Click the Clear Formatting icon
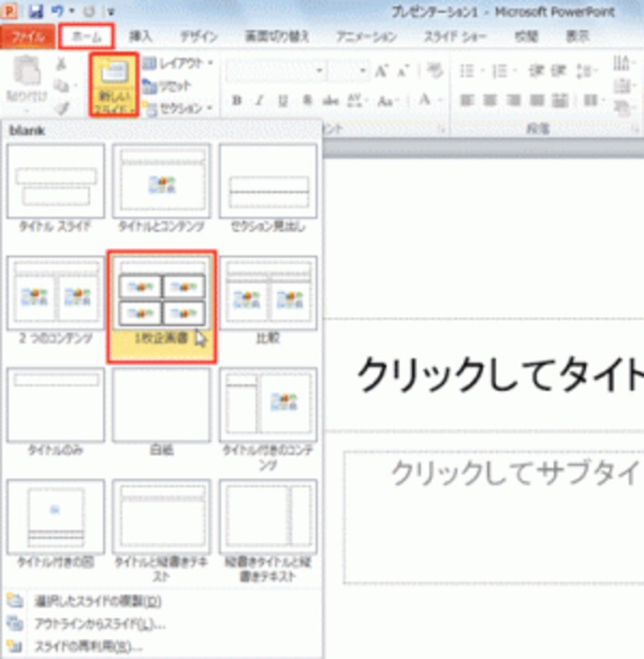644x659 pixels. pos(435,70)
